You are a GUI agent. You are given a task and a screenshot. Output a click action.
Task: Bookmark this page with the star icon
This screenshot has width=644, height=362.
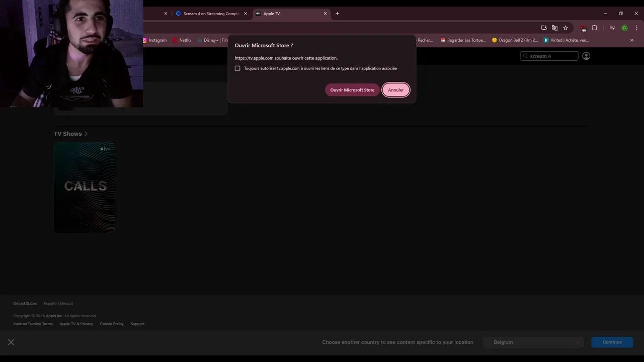pyautogui.click(x=566, y=28)
